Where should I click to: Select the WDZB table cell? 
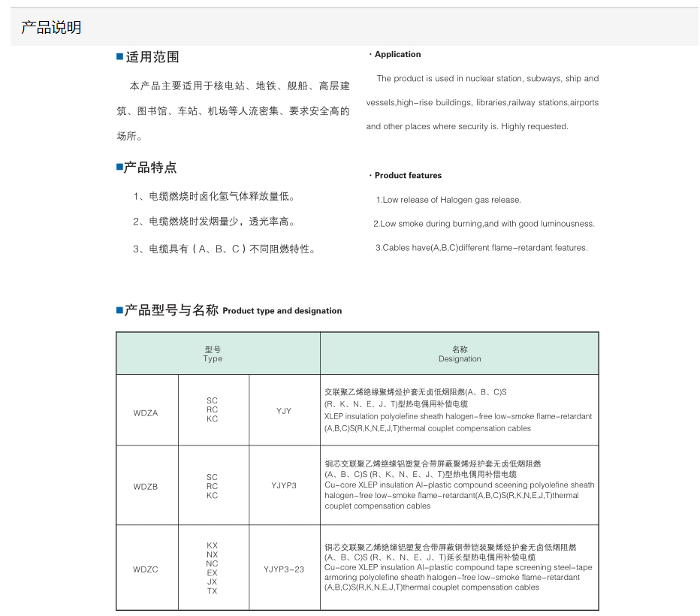(146, 486)
